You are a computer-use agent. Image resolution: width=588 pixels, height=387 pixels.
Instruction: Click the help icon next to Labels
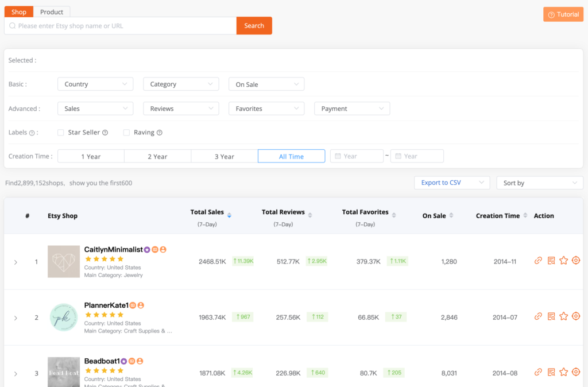(32, 133)
